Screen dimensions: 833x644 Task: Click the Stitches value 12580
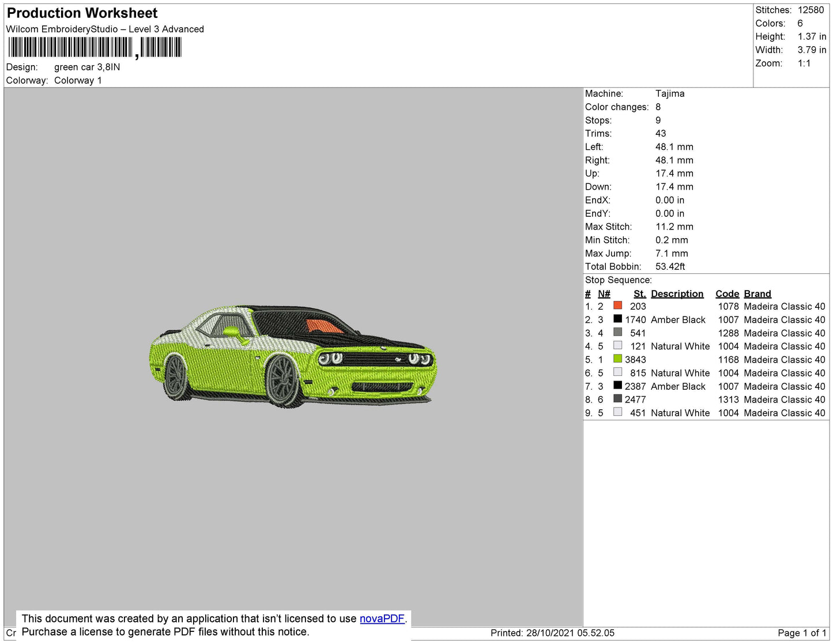811,10
